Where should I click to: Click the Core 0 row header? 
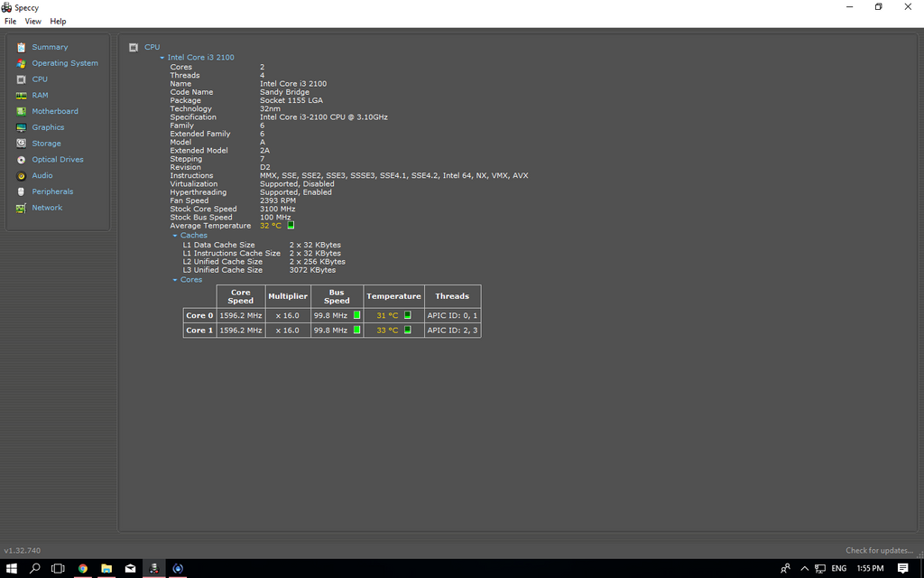pos(199,315)
